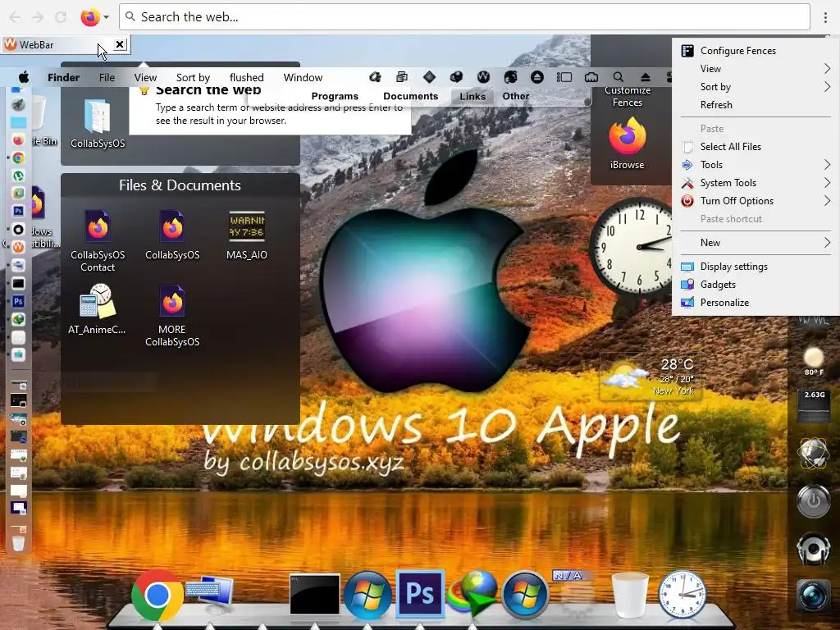The height and width of the screenshot is (630, 840).
Task: Expand the Tools submenu
Action: click(x=756, y=164)
